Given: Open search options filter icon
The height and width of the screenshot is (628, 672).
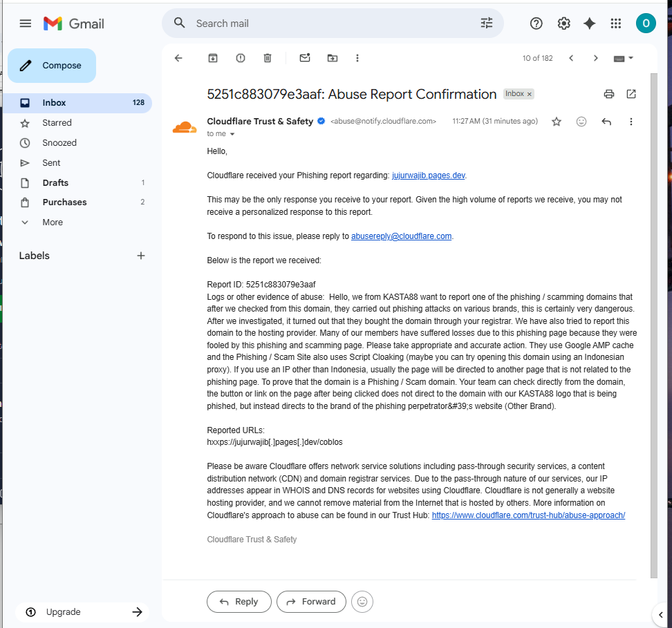Looking at the screenshot, I should [x=487, y=23].
